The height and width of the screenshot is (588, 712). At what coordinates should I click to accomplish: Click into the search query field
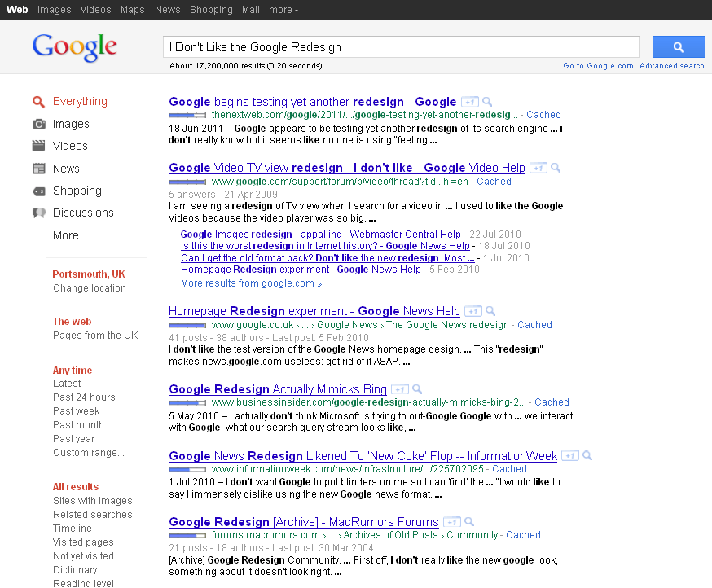coord(402,46)
